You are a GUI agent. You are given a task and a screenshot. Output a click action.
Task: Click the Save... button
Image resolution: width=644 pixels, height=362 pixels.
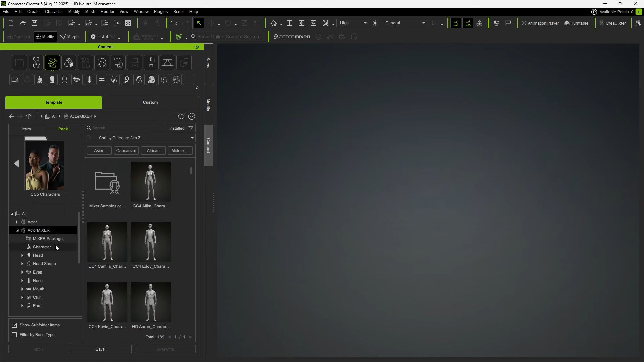[101, 349]
